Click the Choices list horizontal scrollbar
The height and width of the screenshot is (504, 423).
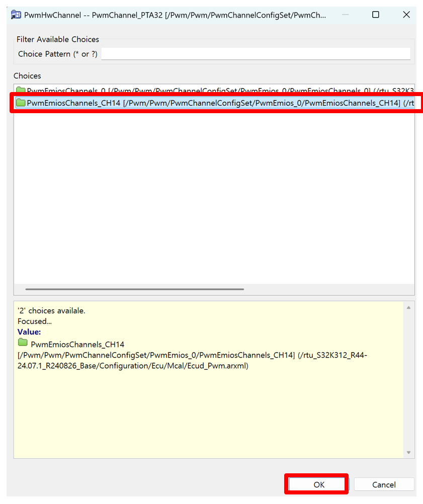135,289
